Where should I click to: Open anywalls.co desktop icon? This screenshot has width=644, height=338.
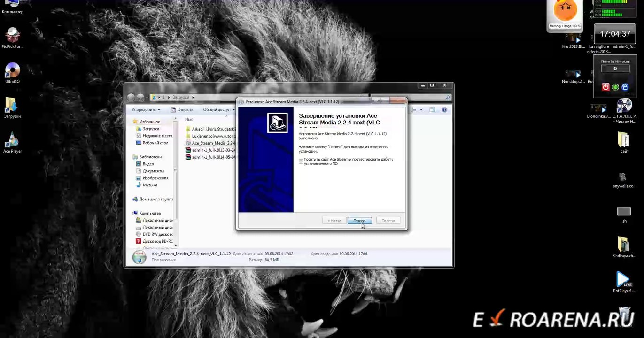(624, 180)
